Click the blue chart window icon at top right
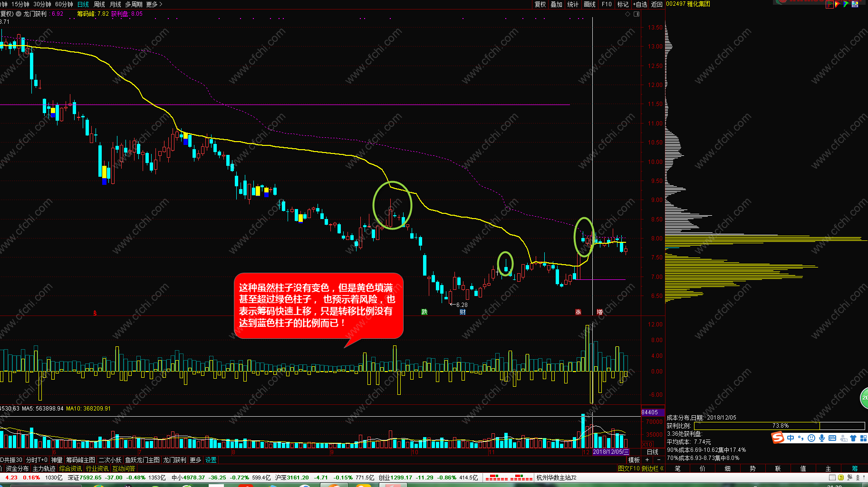868x487 pixels. pyautogui.click(x=855, y=4)
